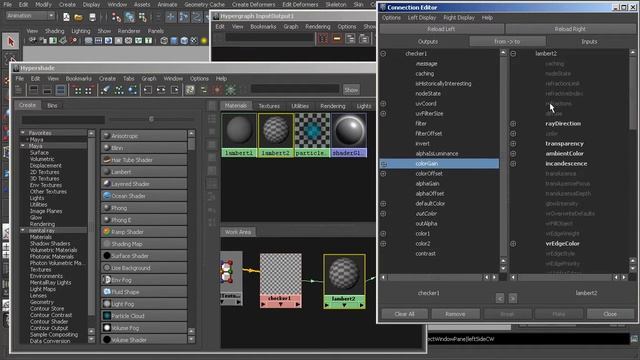Select the Anisotropic shader in Hypershade
The width and height of the screenshot is (640, 360).
[144, 136]
